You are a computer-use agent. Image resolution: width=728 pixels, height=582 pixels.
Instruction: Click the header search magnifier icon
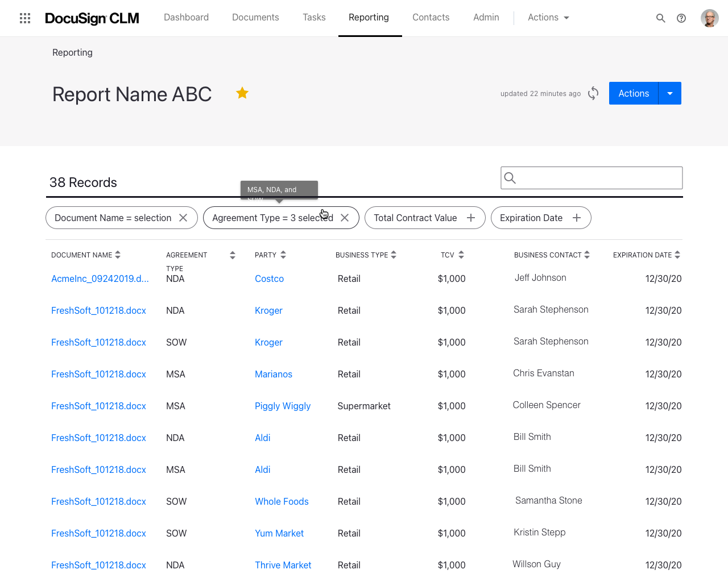[661, 18]
